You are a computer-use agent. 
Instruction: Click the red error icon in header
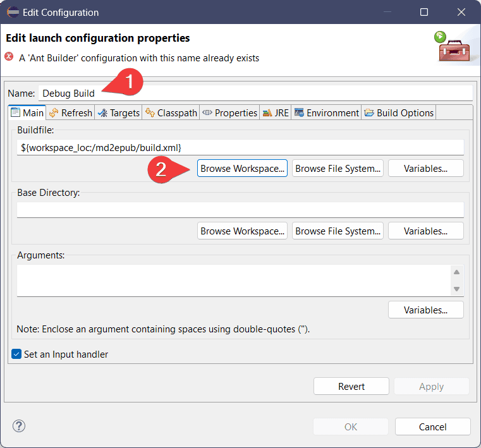pyautogui.click(x=9, y=56)
